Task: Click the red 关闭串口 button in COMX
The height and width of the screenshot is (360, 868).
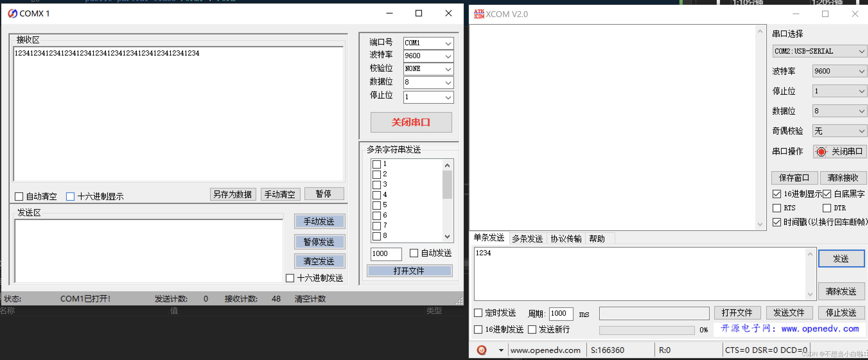Action: [x=411, y=122]
